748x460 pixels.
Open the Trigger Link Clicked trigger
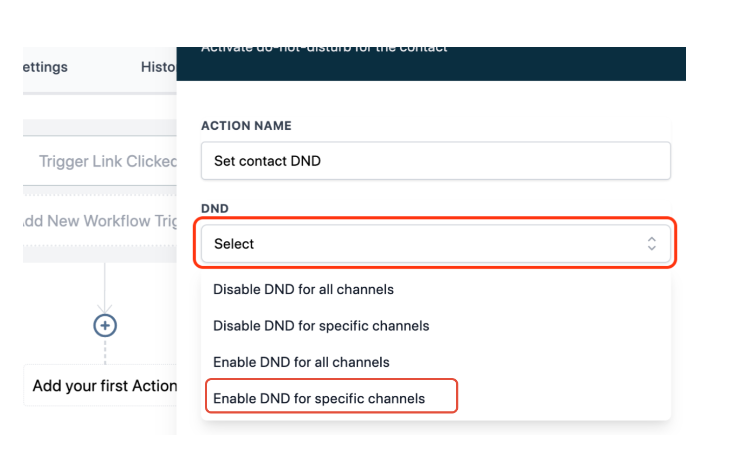[x=107, y=161]
